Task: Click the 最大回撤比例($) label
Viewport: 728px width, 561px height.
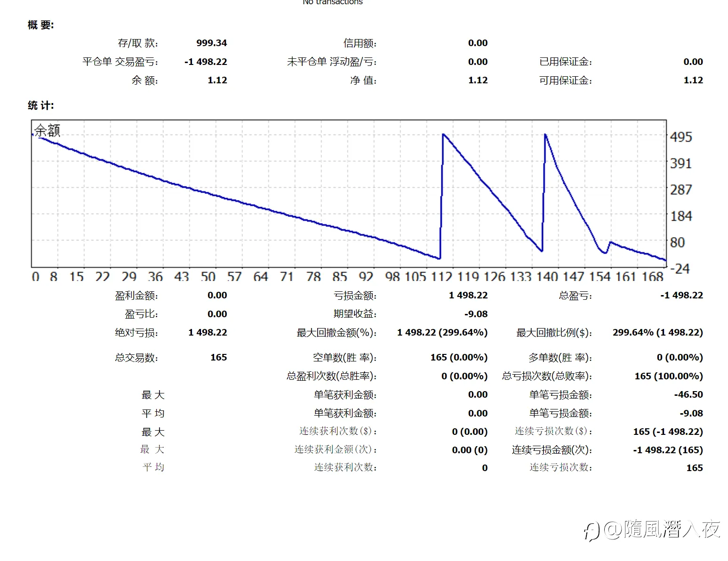Action: click(554, 333)
